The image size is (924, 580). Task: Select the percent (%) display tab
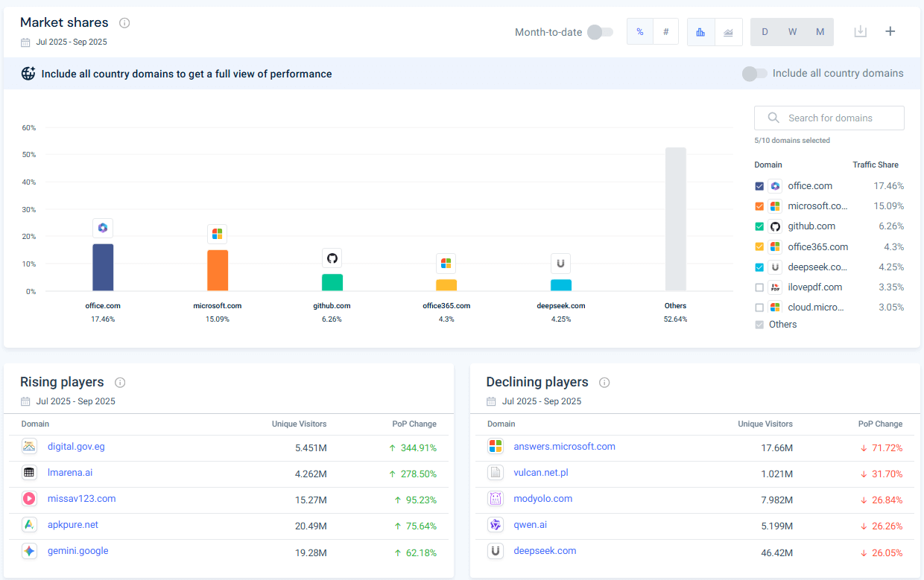(640, 32)
